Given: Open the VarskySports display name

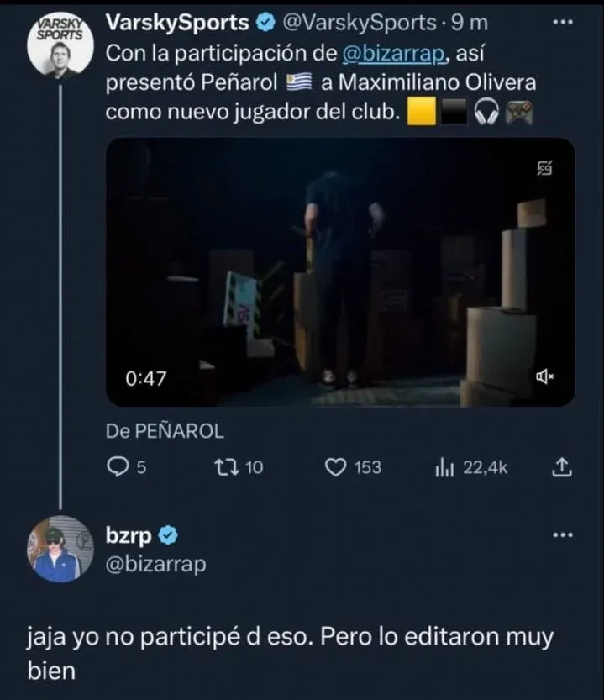Looking at the screenshot, I should pos(177,23).
